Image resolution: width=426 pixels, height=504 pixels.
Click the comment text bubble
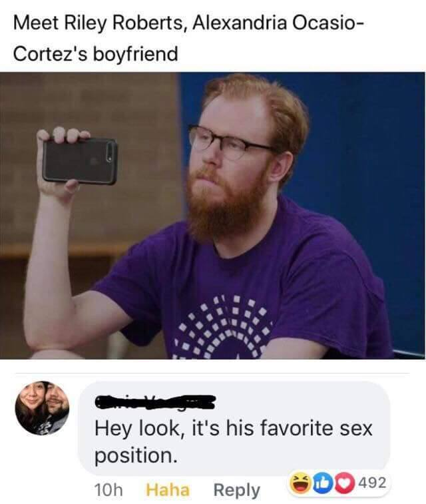(234, 429)
